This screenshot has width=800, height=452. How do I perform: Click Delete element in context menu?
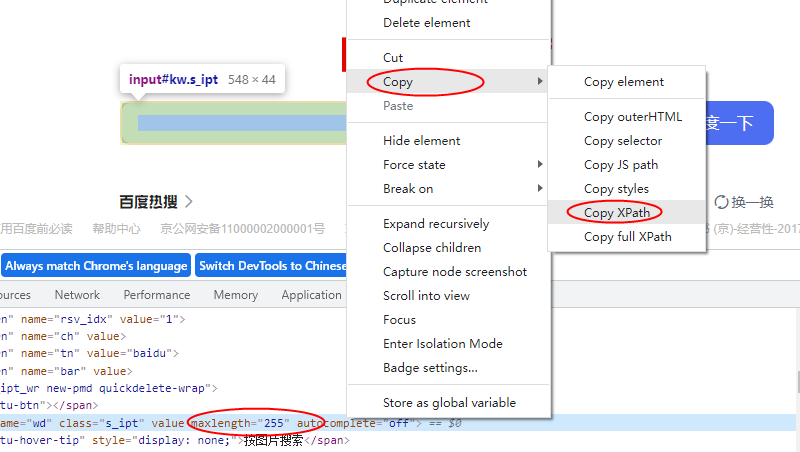(x=426, y=23)
